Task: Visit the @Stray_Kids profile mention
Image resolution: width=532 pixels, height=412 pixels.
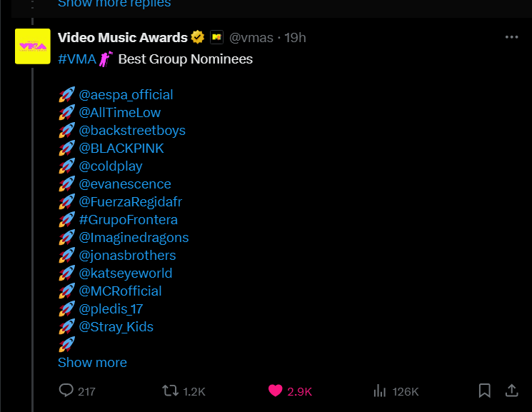Action: pyautogui.click(x=116, y=327)
